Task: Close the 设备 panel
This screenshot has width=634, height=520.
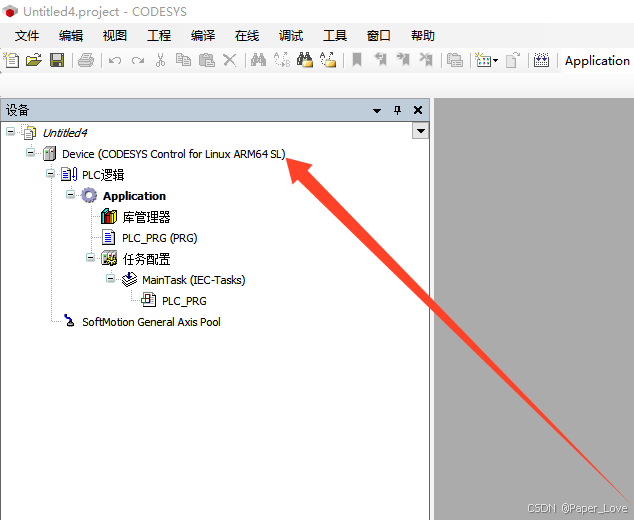Action: coord(418,110)
